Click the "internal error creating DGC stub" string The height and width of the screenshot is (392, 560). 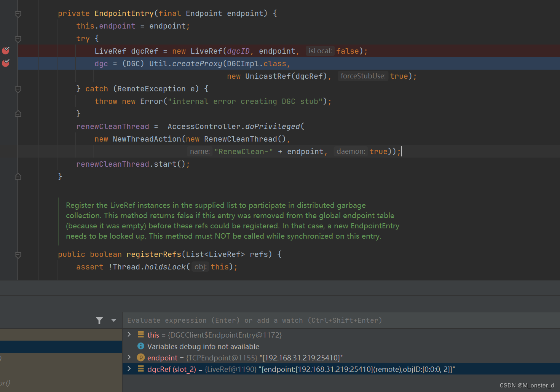[x=245, y=101]
